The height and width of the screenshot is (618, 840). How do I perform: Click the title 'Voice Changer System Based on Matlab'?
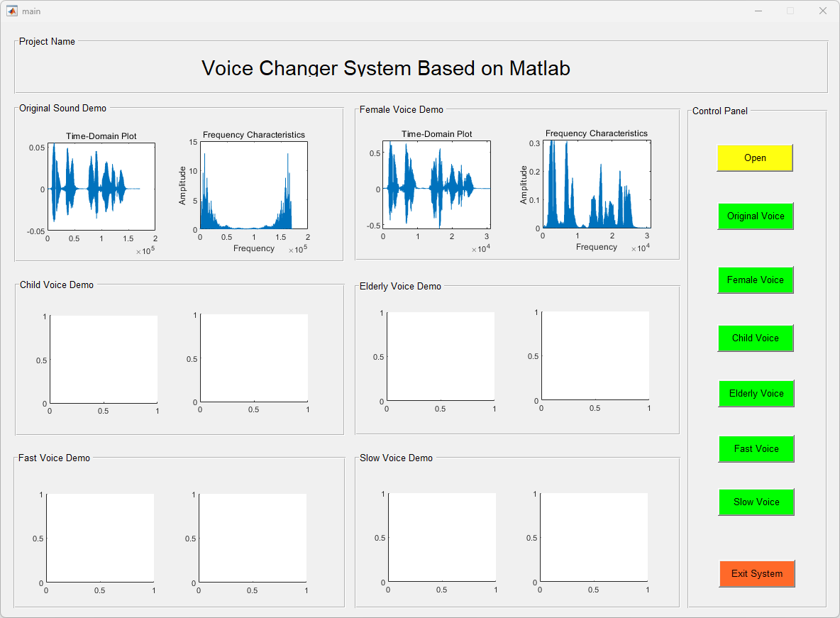[x=386, y=68]
